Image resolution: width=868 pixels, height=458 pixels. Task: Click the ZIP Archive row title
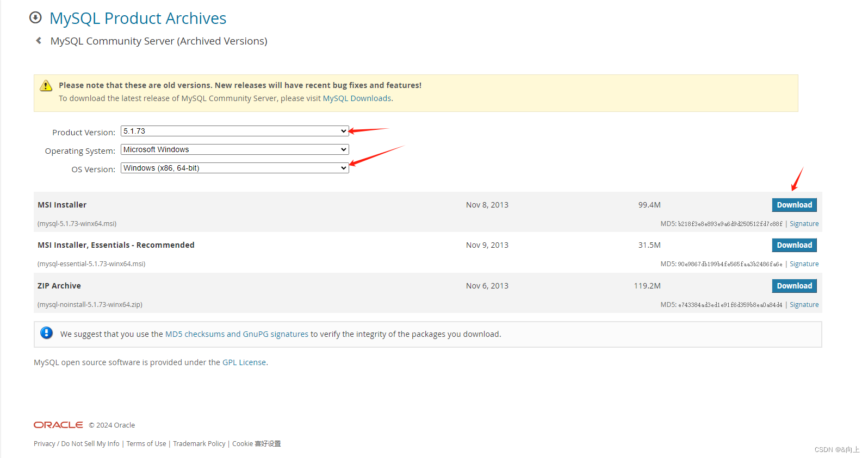(x=59, y=286)
